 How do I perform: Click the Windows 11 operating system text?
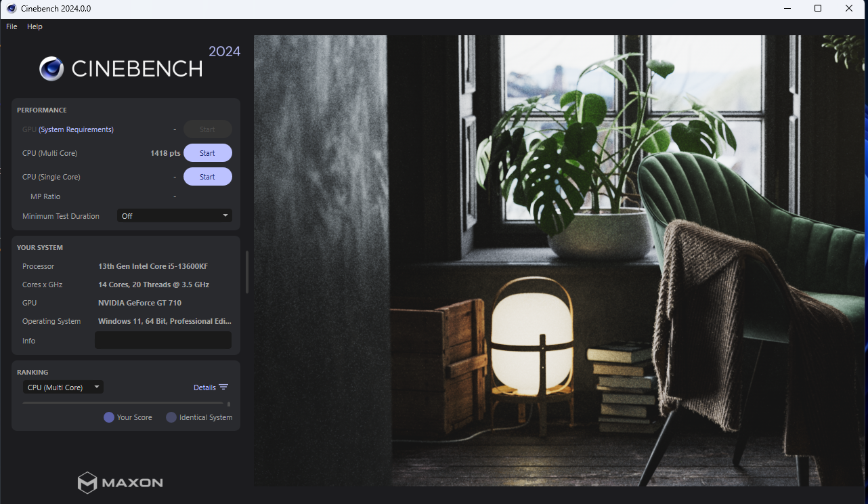click(x=165, y=321)
